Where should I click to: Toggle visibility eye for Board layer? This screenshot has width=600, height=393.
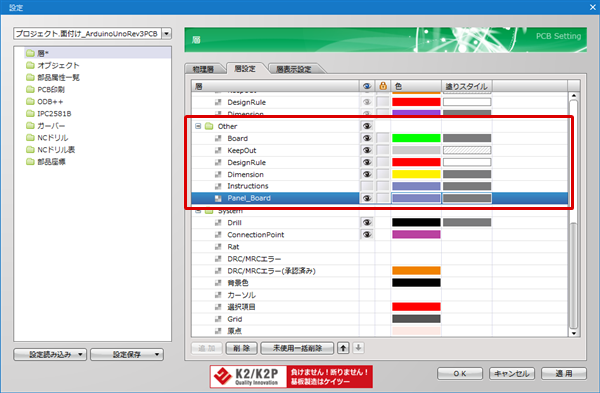(x=367, y=138)
